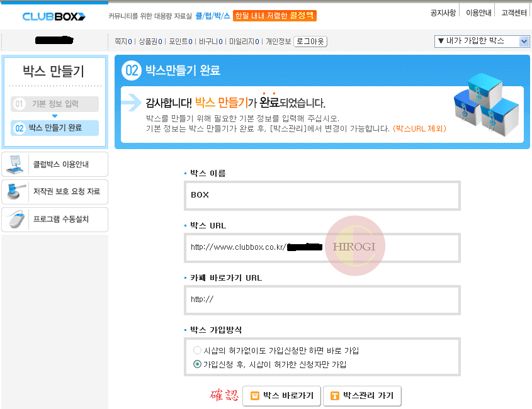Click the 카페 바로가기 URL input field

(322, 300)
